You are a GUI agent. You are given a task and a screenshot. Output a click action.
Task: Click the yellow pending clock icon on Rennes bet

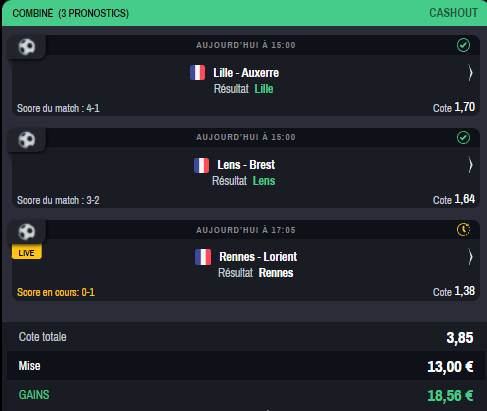(x=463, y=229)
